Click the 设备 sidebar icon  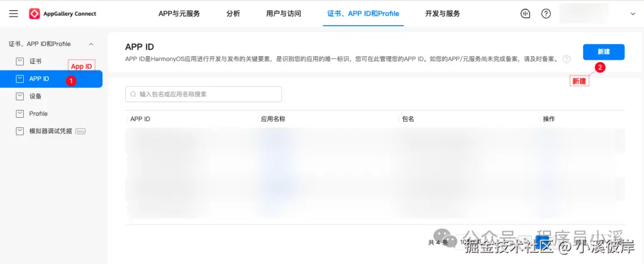coord(20,96)
